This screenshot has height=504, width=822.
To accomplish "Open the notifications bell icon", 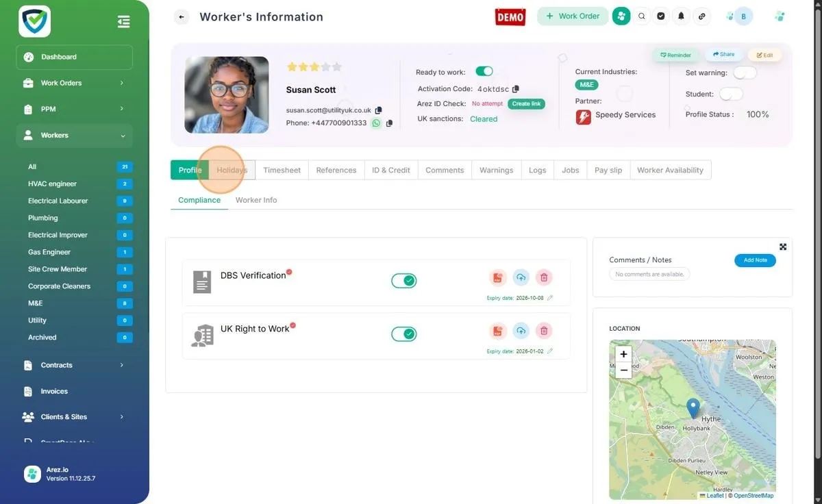I will click(681, 16).
